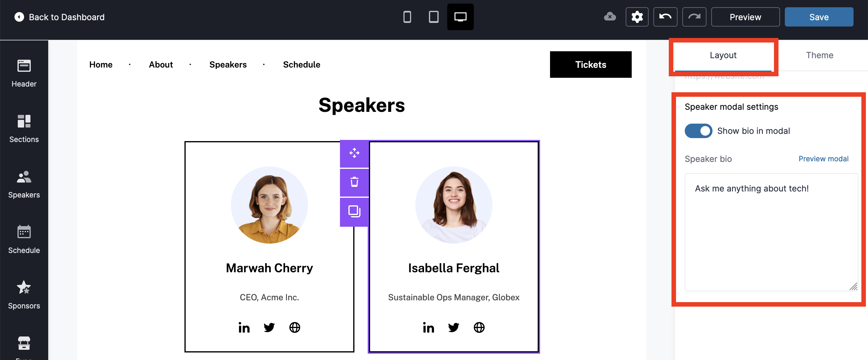Toggle Show bio in modal
This screenshot has height=360, width=868.
pos(698,131)
